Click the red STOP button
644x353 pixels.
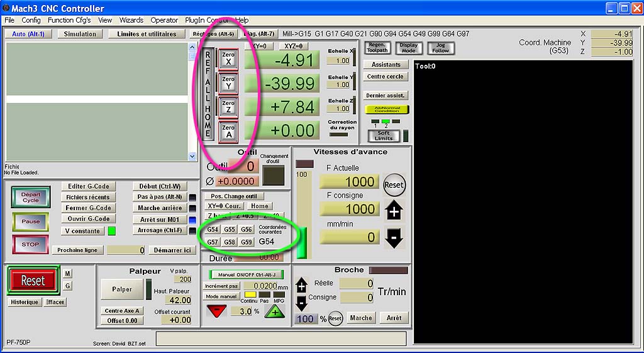31,244
